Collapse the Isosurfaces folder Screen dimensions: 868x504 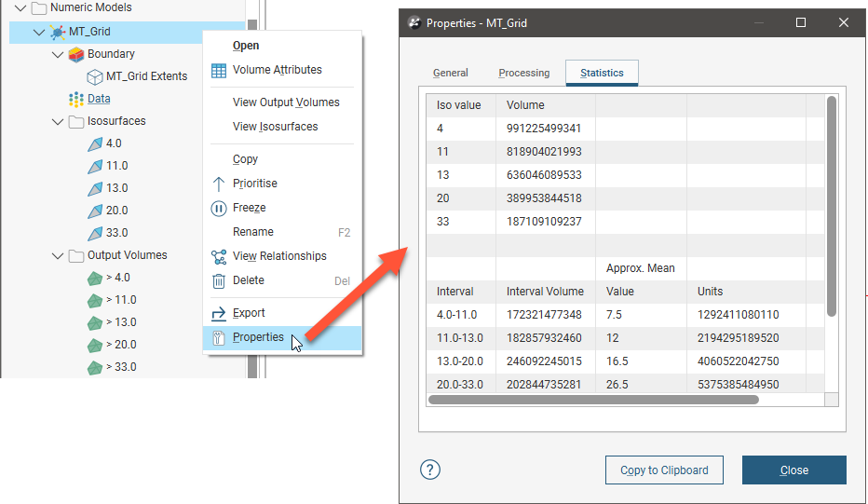pyautogui.click(x=58, y=121)
